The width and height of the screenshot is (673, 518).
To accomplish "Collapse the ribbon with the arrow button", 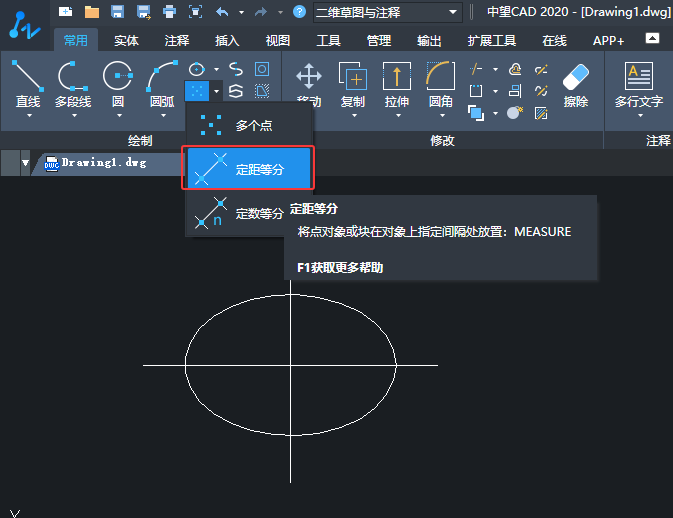I will 652,38.
